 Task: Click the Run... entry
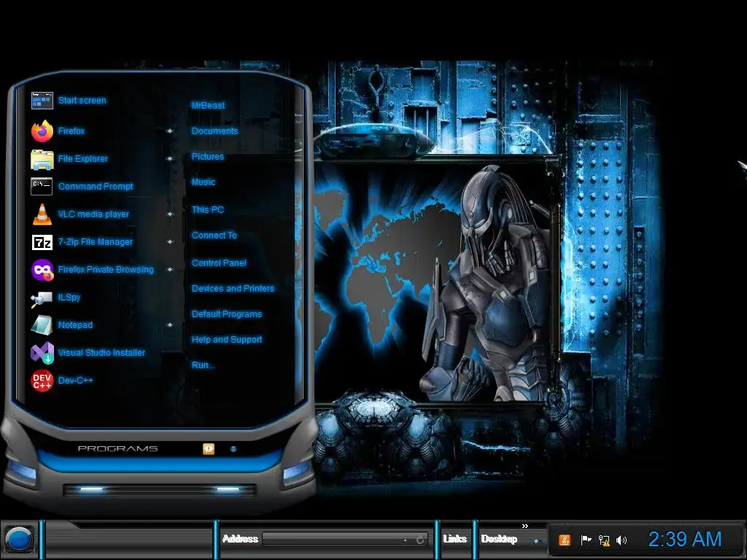point(203,365)
